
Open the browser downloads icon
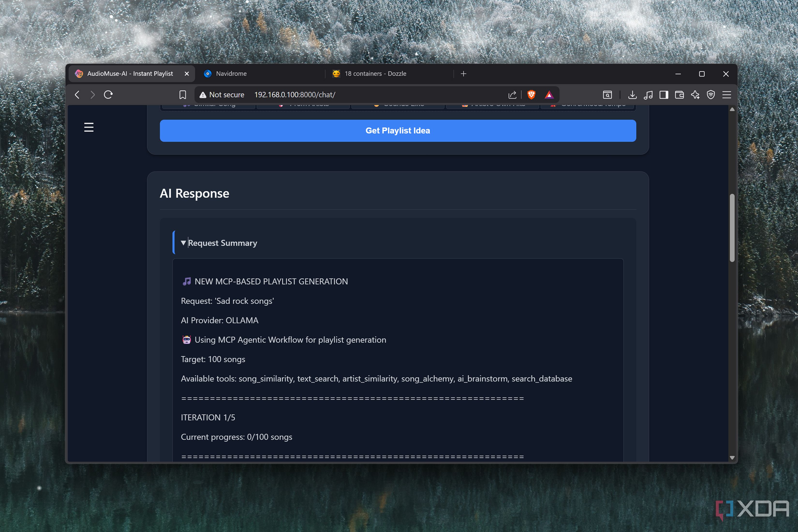(632, 95)
